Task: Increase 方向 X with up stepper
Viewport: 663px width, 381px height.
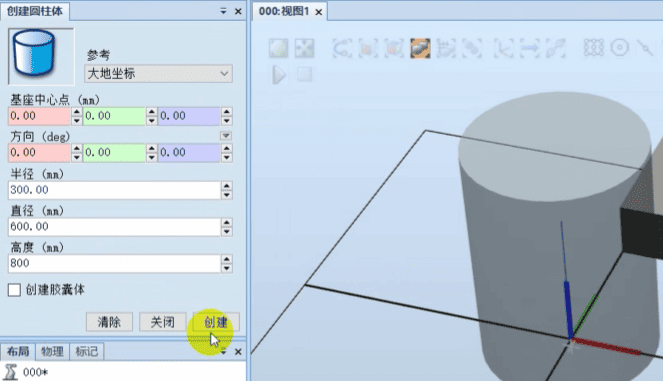Action: [x=77, y=148]
